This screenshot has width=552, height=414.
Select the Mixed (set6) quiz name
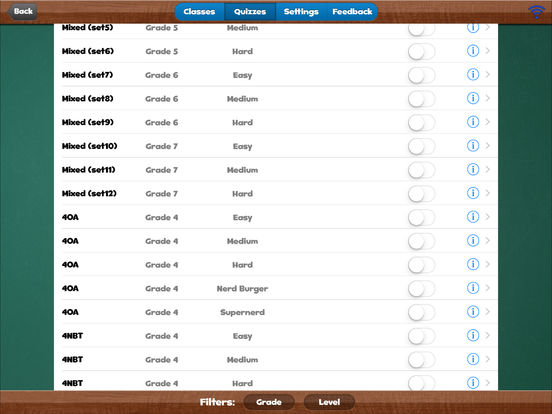click(x=88, y=51)
